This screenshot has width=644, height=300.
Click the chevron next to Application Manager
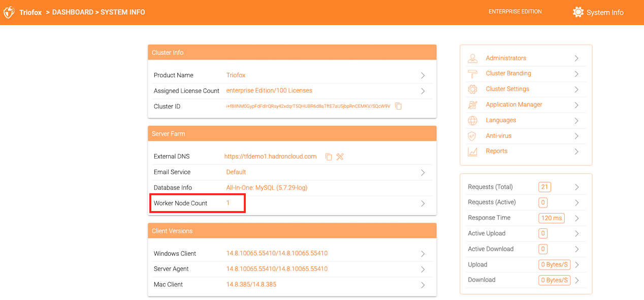click(576, 105)
